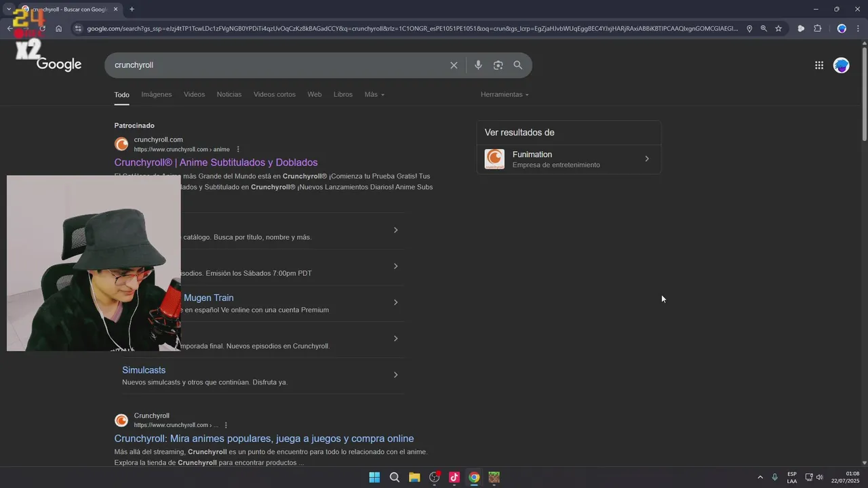Click the Funimation entity name
This screenshot has width=868, height=488.
532,155
